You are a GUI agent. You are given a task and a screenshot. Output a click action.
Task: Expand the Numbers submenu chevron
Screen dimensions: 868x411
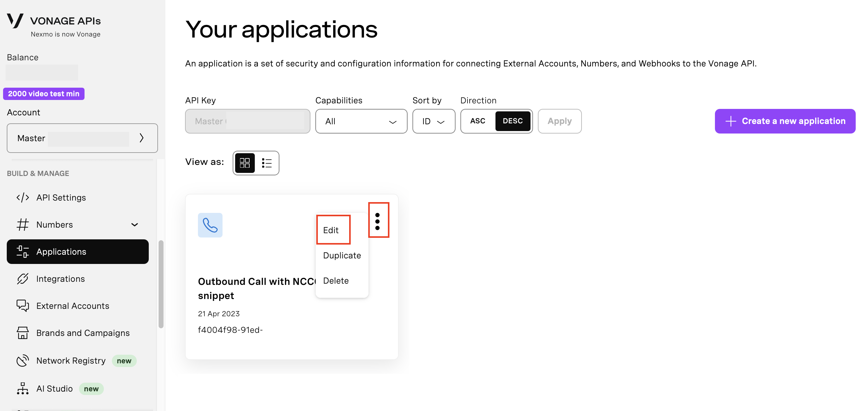point(135,225)
